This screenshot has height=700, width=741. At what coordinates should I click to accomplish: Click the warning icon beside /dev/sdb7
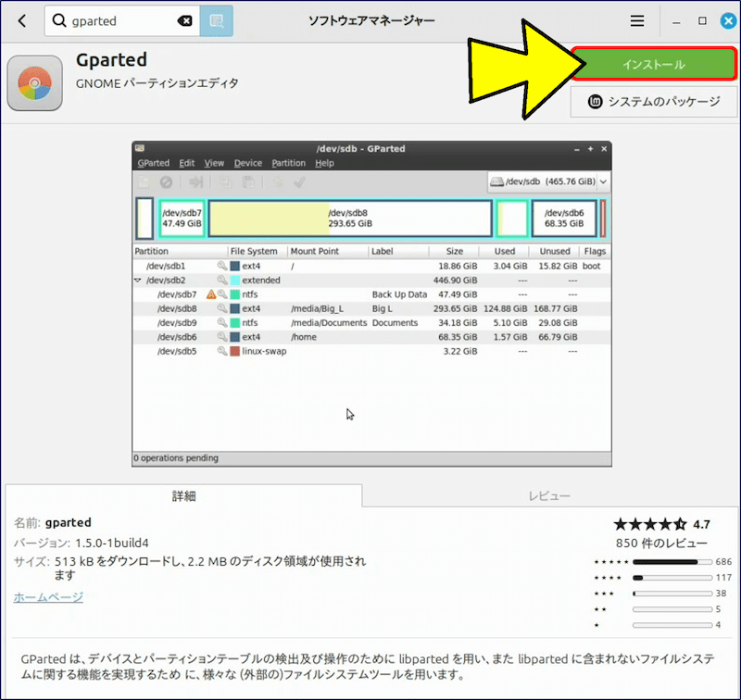(x=211, y=294)
